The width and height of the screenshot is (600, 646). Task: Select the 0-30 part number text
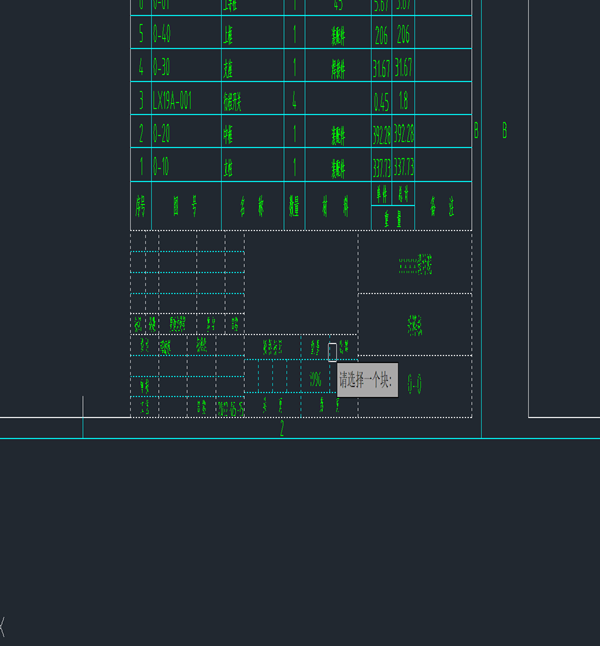162,67
